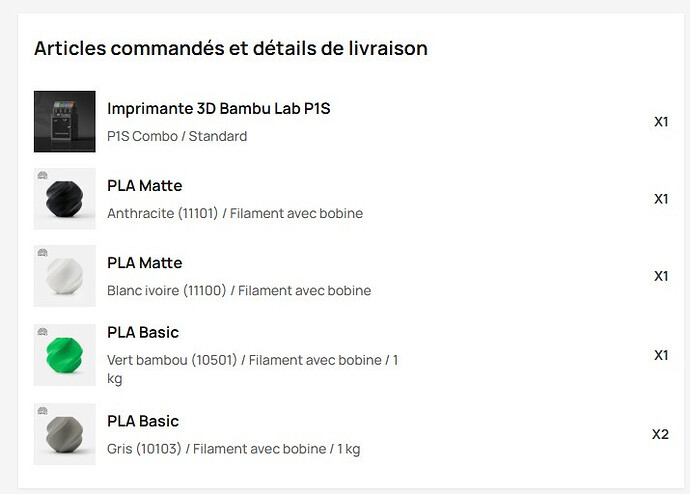
Task: Click the badge icon on green bamboo spool thumbnail
Action: click(42, 332)
